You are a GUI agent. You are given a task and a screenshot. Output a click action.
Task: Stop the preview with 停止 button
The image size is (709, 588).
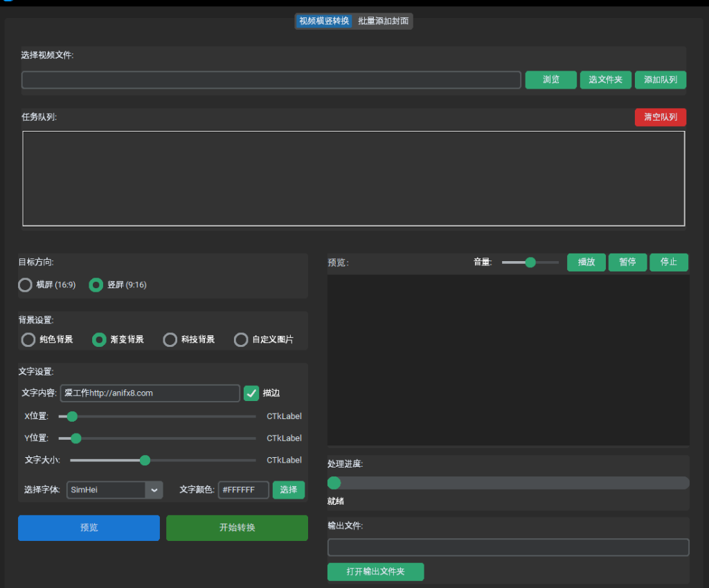tap(669, 262)
